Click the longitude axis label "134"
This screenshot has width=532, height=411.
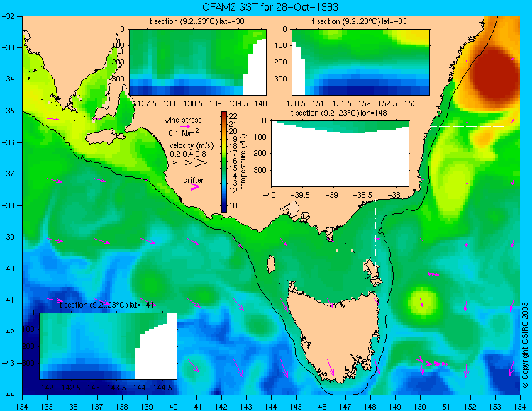[23, 406]
